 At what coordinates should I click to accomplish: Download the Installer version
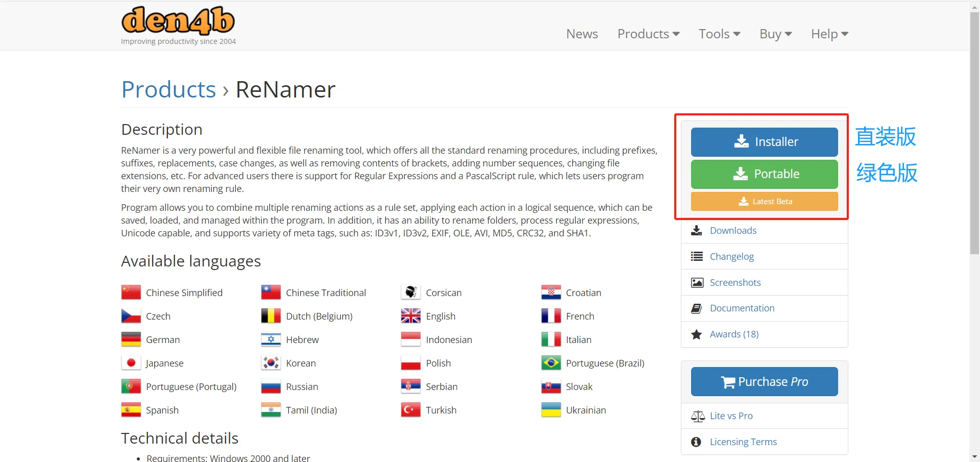[764, 142]
